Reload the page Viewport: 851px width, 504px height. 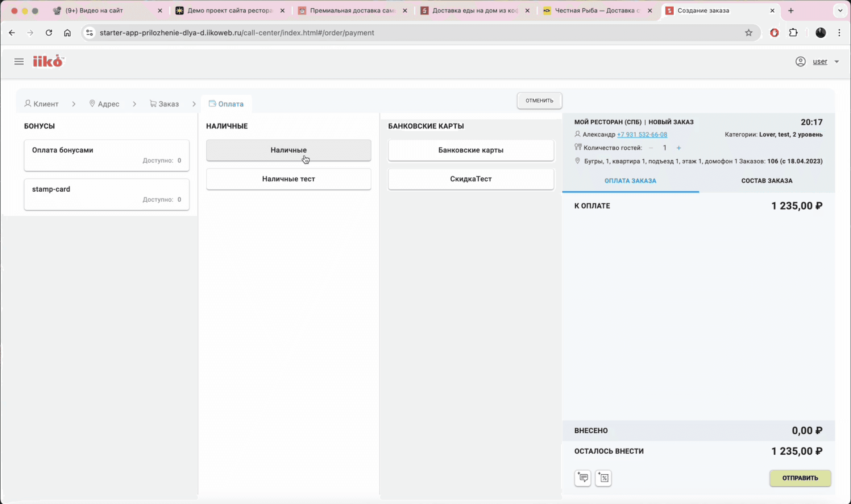(x=49, y=33)
